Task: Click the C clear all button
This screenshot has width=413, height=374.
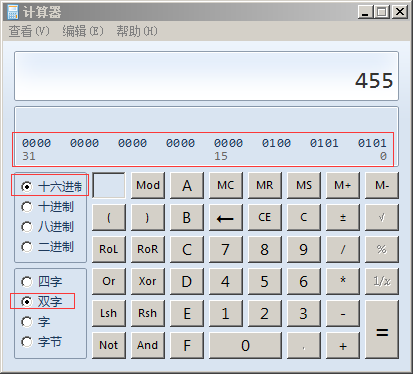Action: coord(304,217)
